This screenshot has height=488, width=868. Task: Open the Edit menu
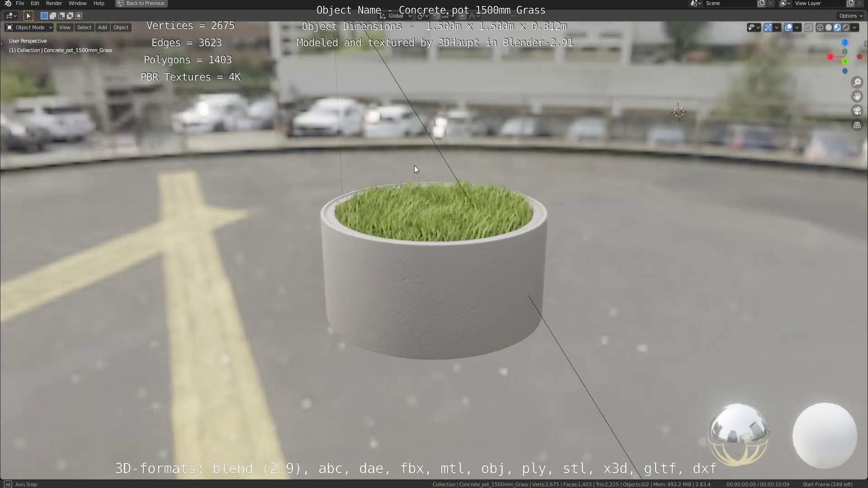35,3
